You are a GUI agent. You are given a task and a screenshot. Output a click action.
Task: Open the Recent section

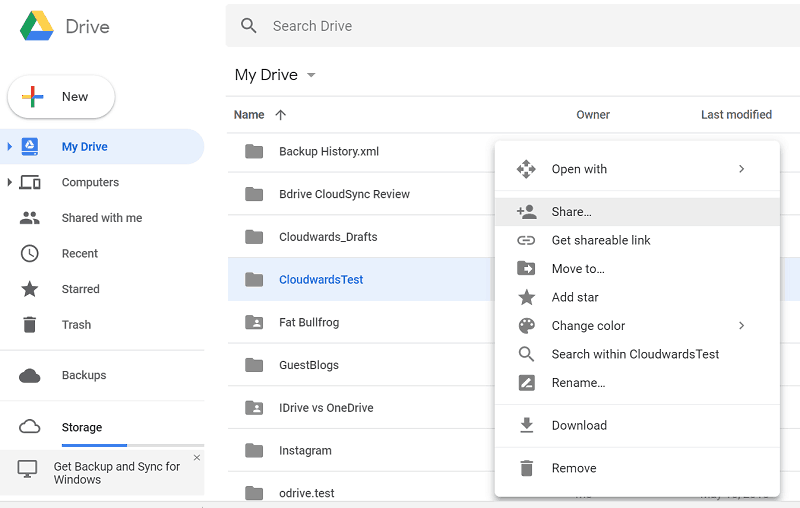(102, 253)
